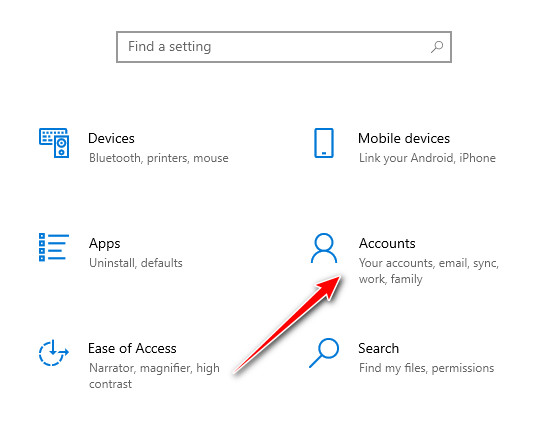Click "Link your Android, iPhone" description

tap(427, 158)
